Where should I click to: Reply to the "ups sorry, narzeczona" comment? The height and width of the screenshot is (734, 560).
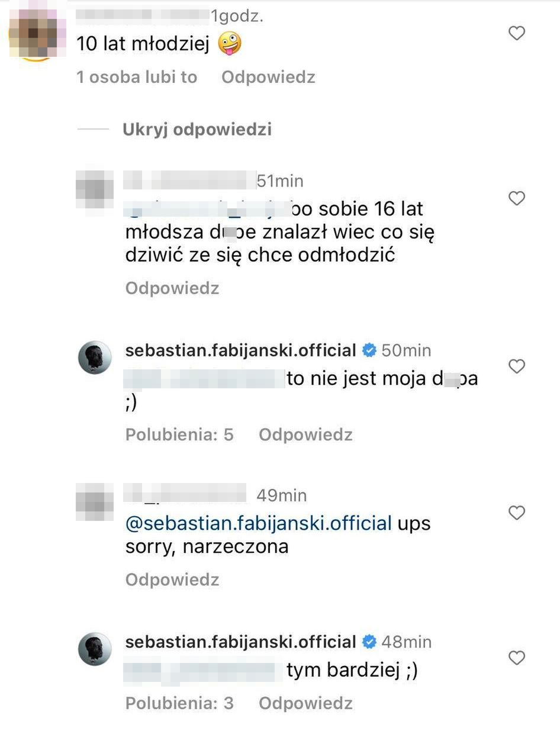point(172,580)
